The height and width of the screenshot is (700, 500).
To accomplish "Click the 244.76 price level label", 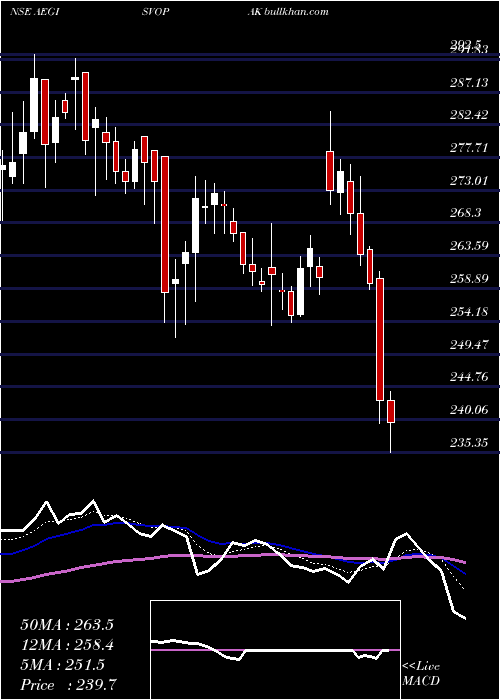I will coord(469,377).
